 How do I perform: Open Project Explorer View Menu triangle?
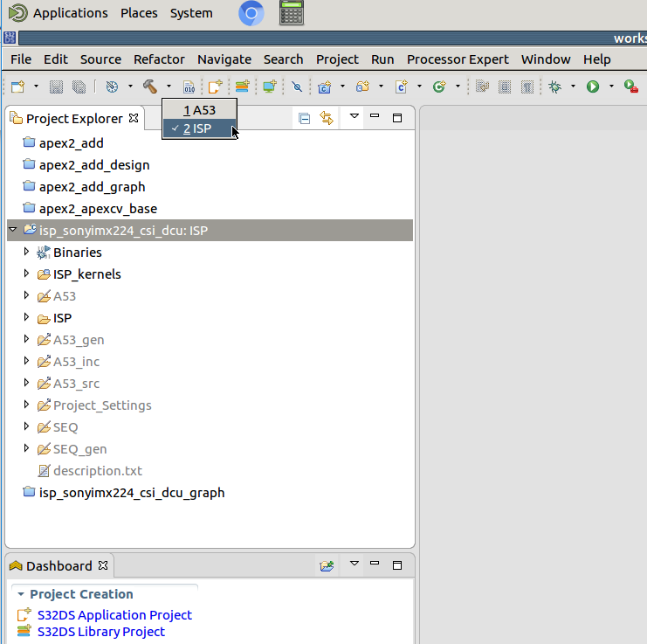(x=354, y=116)
